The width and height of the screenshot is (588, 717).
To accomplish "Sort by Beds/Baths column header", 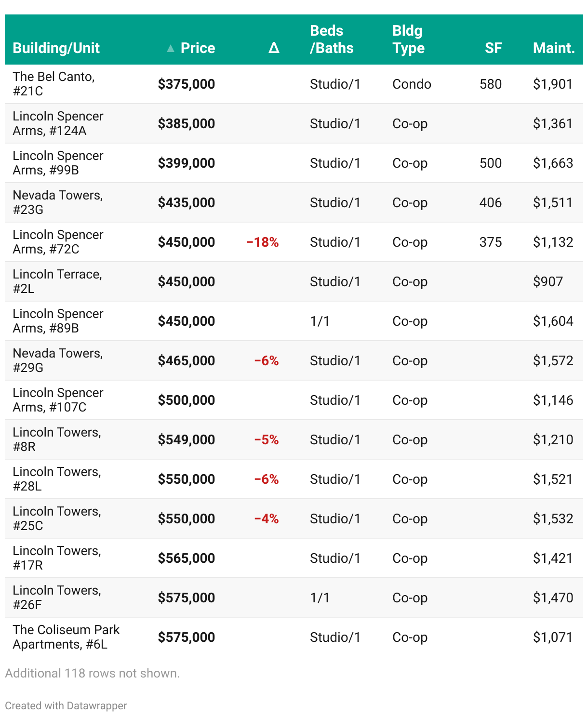I will click(332, 40).
